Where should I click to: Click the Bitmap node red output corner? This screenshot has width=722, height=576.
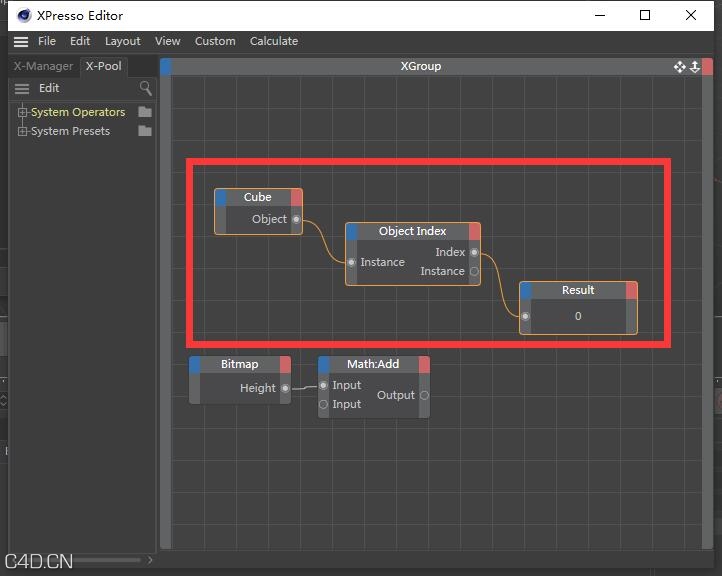pyautogui.click(x=285, y=364)
